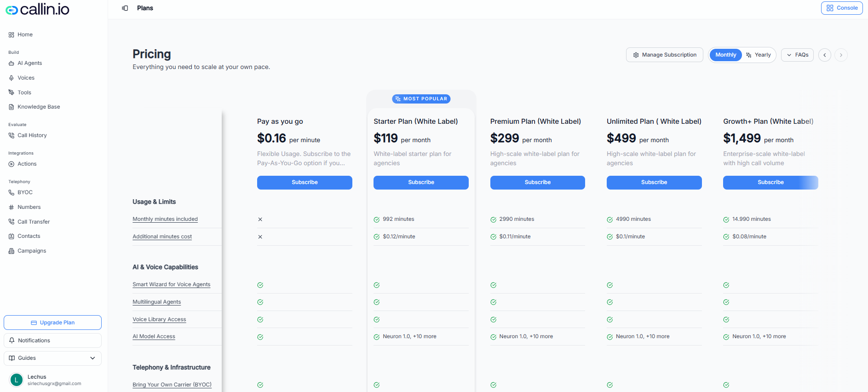Click Bring Your Own Carrier (BYOC) link
The height and width of the screenshot is (392, 868).
(x=172, y=385)
